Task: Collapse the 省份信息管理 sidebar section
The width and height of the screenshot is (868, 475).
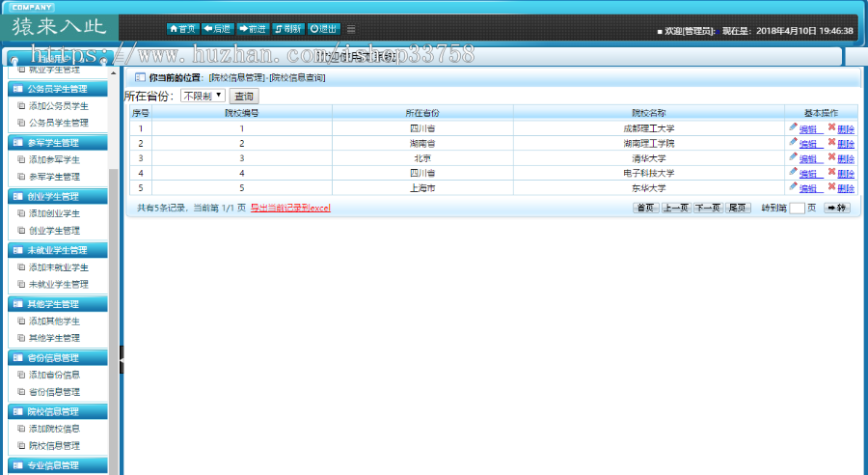Action: [x=58, y=357]
